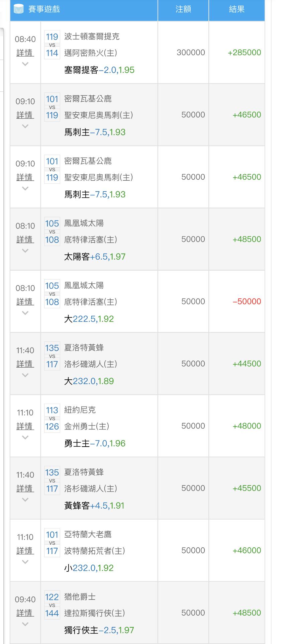This screenshot has width=288, height=644.
Task: Open 詳情 for the 太陽客+6.5 bet
Action: coord(25,240)
